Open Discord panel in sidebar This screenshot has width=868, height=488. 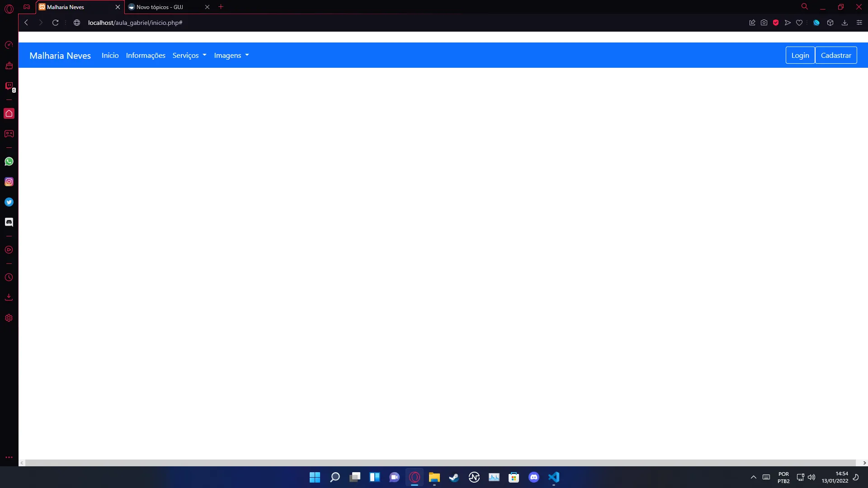[9, 222]
